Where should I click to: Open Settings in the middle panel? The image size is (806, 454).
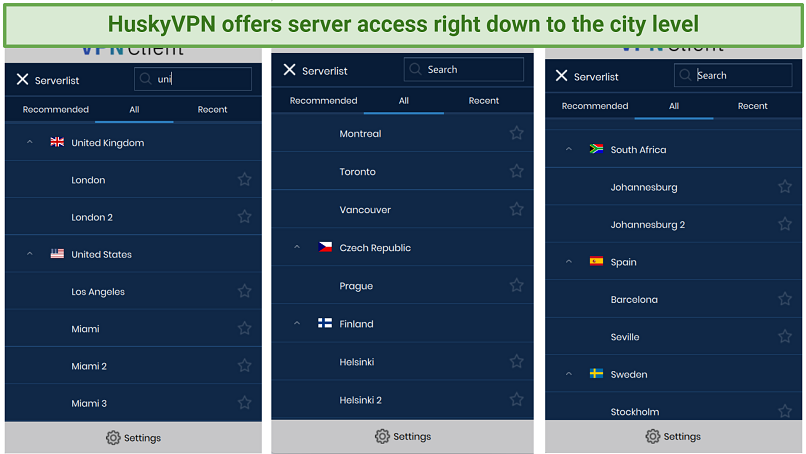point(403,436)
